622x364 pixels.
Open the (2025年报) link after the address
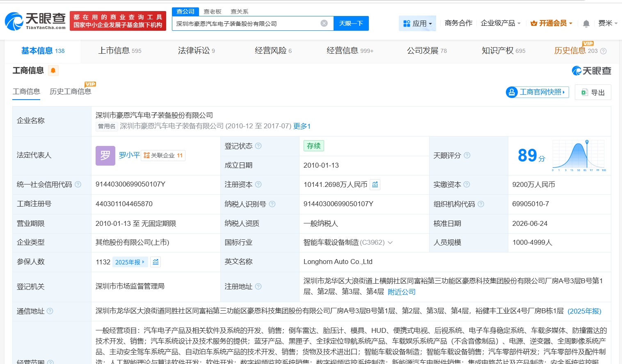[585, 311]
